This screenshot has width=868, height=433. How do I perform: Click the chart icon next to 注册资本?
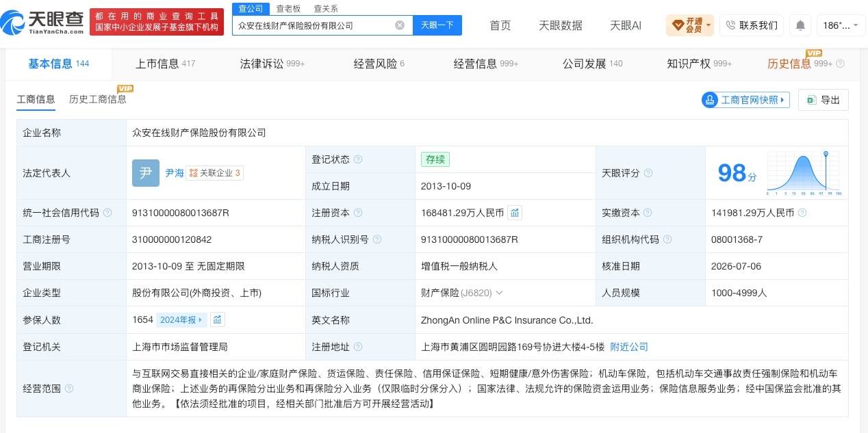point(515,213)
